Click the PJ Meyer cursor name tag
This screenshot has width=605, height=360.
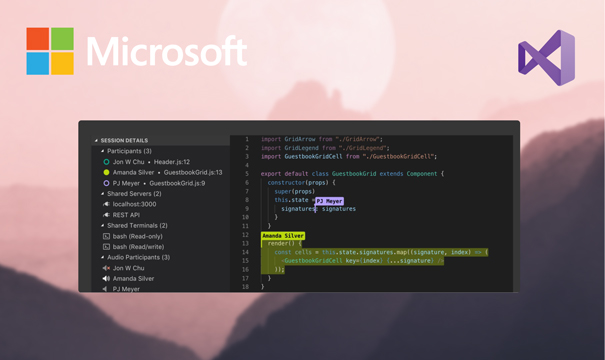(x=329, y=201)
